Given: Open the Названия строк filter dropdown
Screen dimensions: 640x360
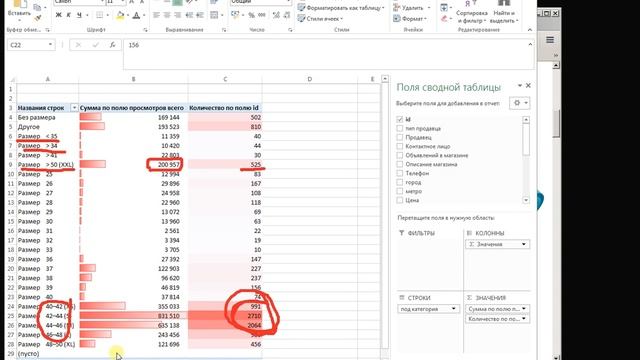Looking at the screenshot, I should pos(74,108).
